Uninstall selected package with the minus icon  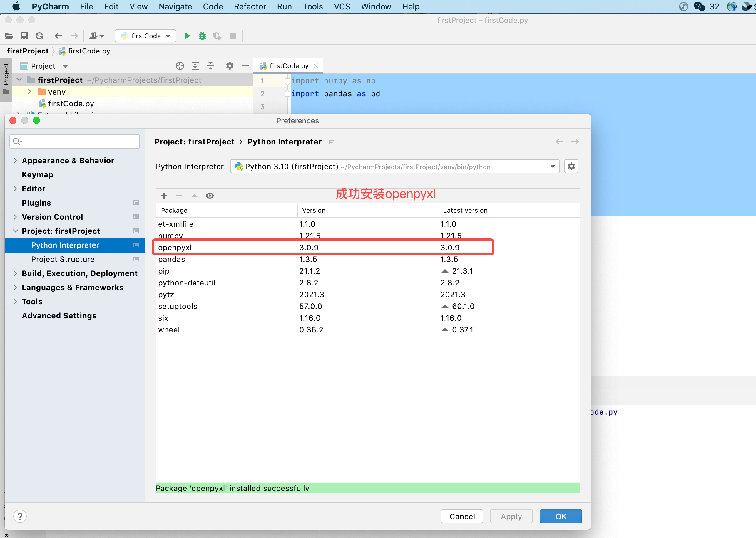(179, 196)
